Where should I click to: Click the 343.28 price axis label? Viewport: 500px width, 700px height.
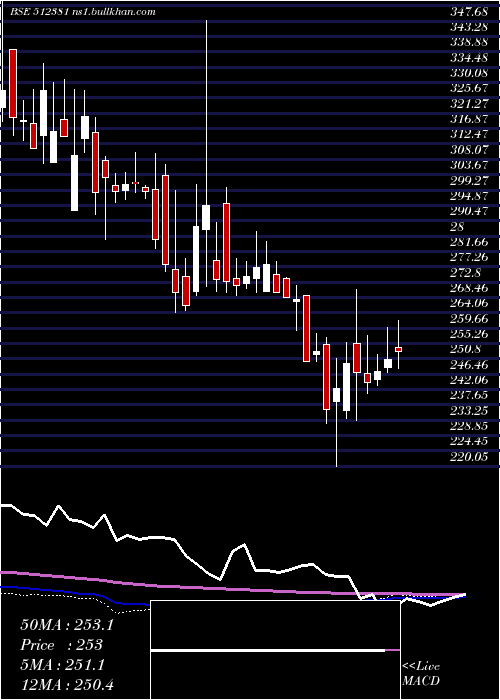pos(468,27)
